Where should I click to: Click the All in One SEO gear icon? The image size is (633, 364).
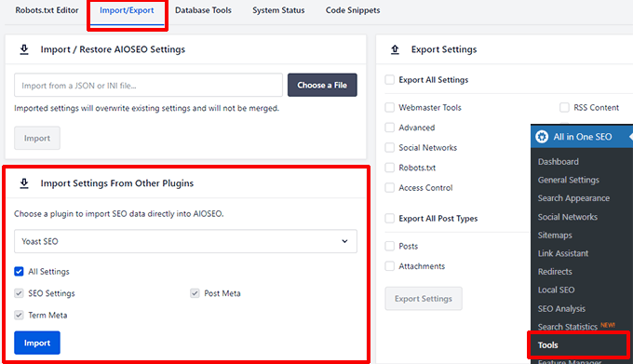point(542,137)
